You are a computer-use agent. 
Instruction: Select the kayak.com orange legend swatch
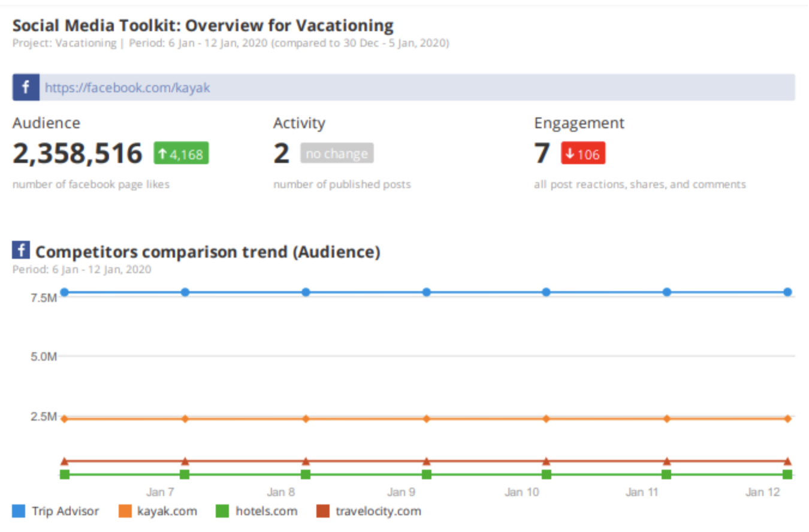coord(125,511)
